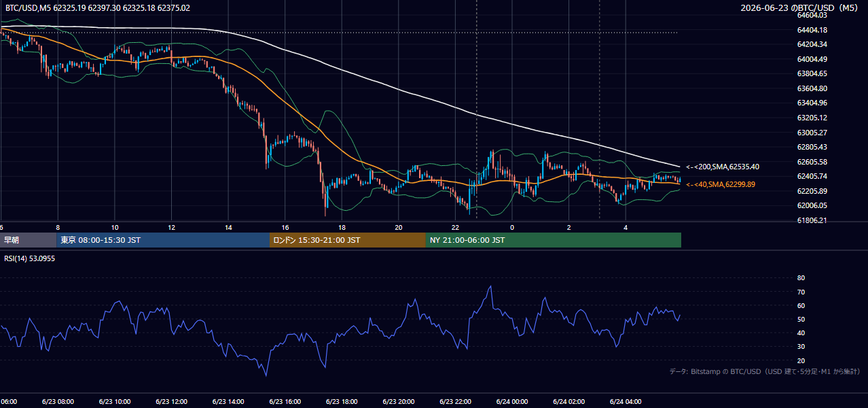Click price axis label 62805.43
The image size is (868, 408).
tap(812, 147)
